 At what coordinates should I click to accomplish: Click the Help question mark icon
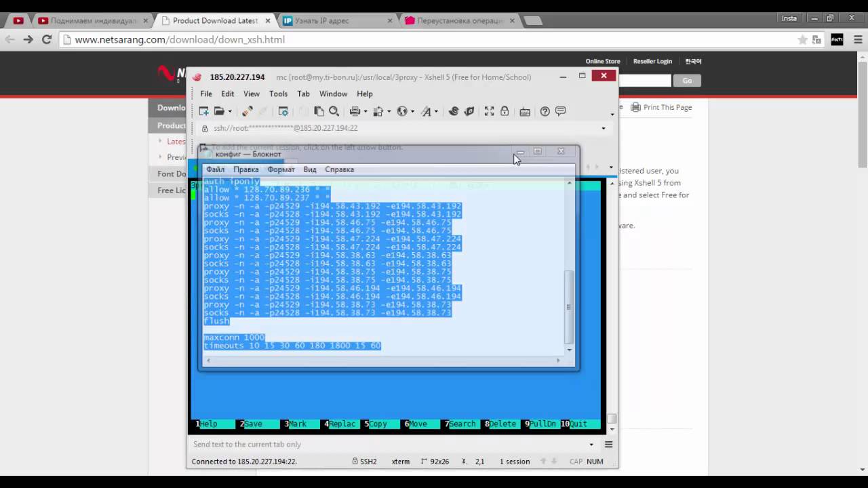(x=545, y=111)
